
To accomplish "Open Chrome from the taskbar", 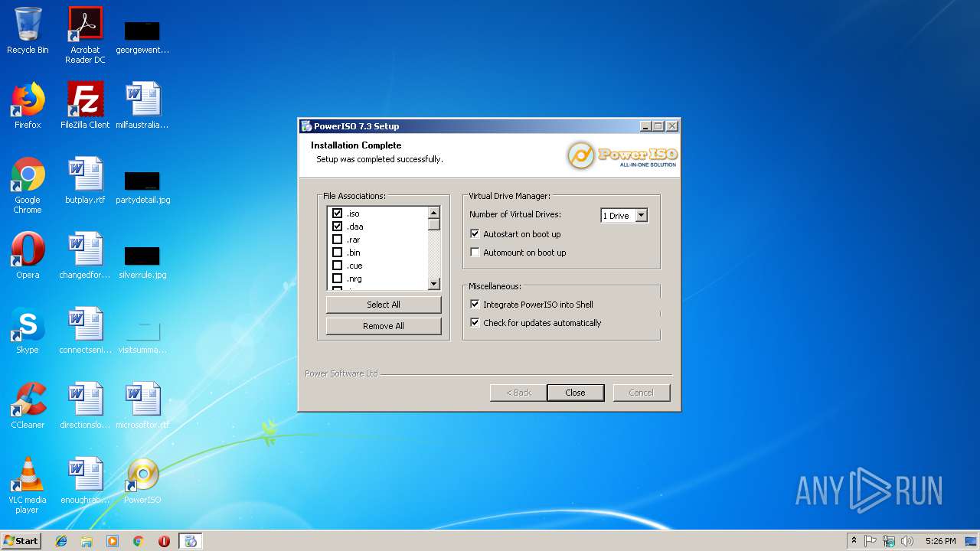I will [x=139, y=541].
